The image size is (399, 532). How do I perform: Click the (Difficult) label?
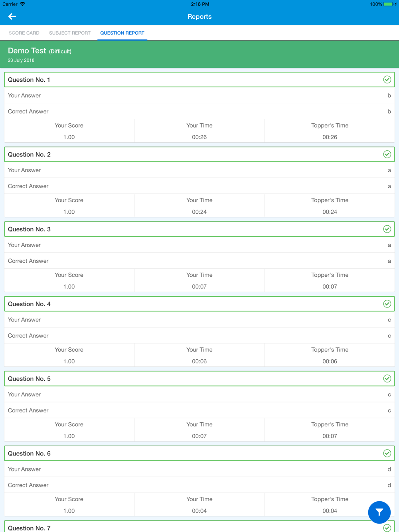click(60, 51)
